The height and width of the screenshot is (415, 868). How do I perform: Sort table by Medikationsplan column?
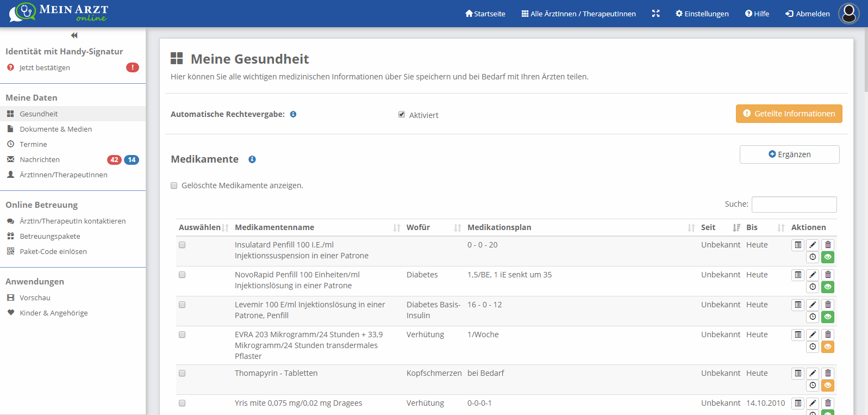[x=581, y=227]
